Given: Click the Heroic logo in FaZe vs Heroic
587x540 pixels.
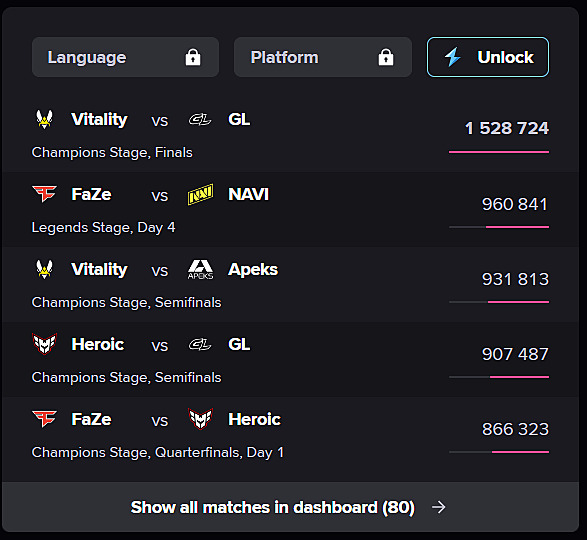Looking at the screenshot, I should (200, 419).
